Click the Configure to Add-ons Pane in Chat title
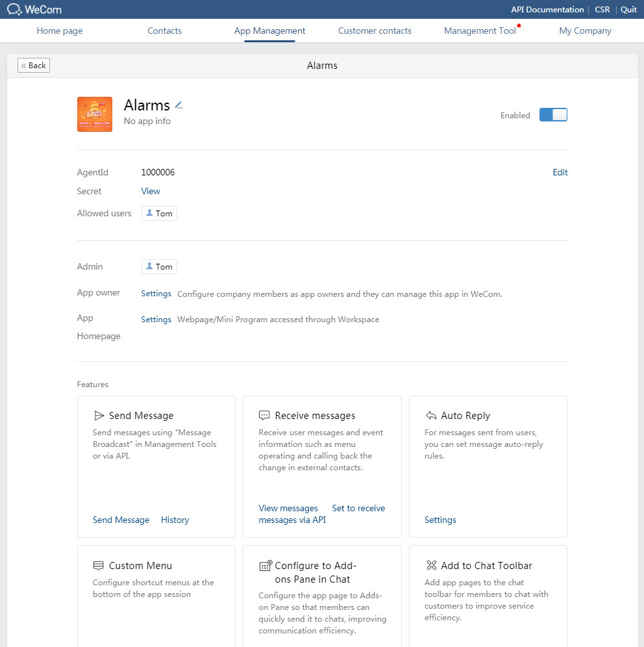This screenshot has height=647, width=644. pyautogui.click(x=316, y=572)
